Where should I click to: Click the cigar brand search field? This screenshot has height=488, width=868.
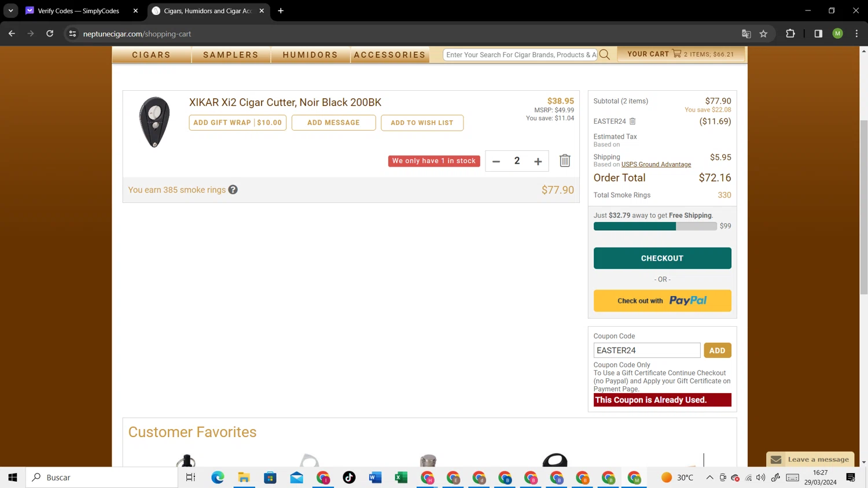coord(521,55)
